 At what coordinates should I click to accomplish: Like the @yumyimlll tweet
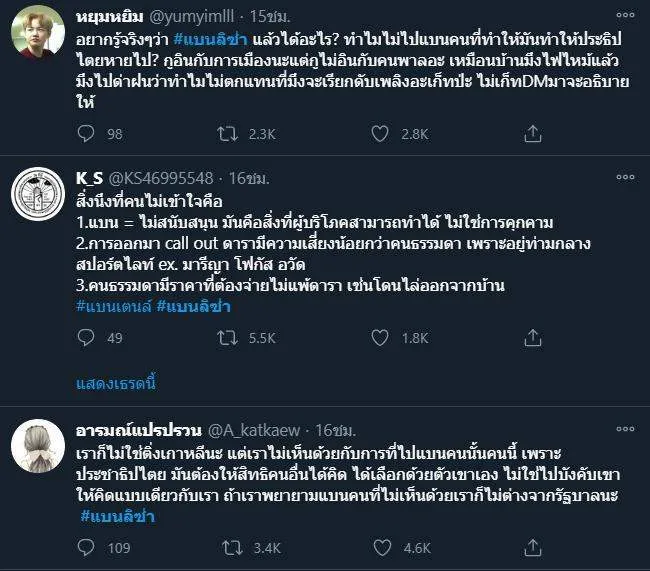coord(380,133)
